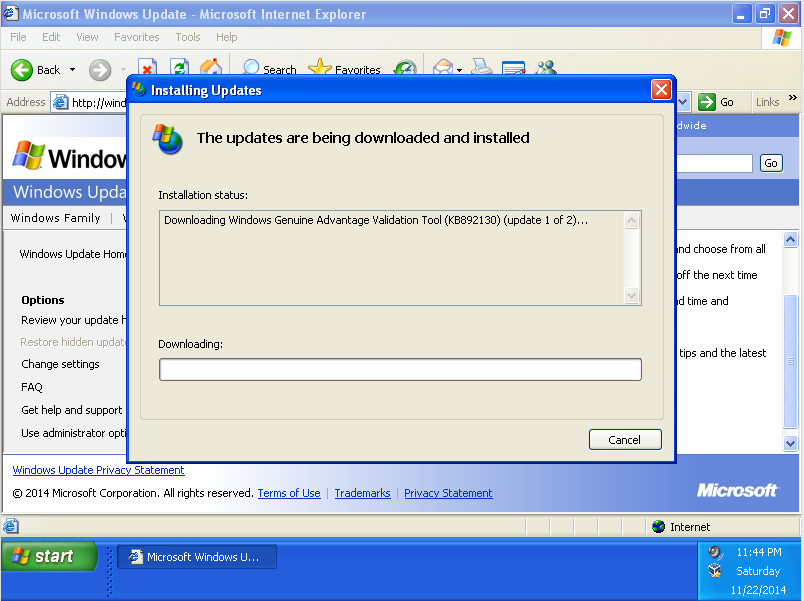Click the History icon in toolbar
The image size is (804, 601).
(405, 67)
